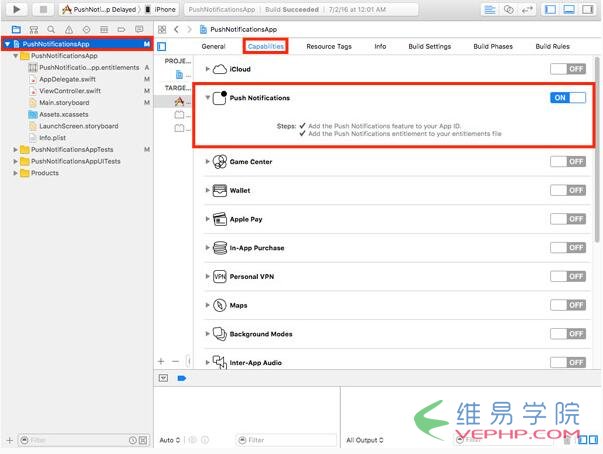Turn on the iCloud capability
Image resolution: width=603 pixels, height=454 pixels.
pos(568,69)
